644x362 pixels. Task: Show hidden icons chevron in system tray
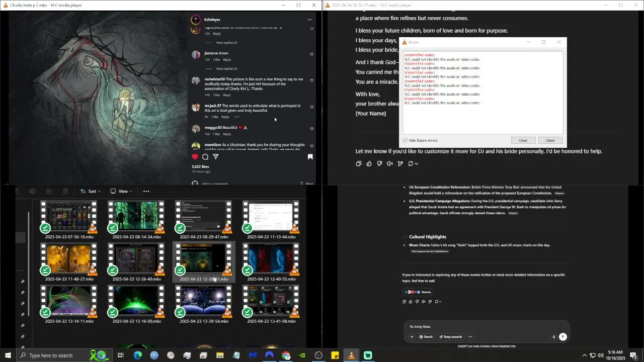pyautogui.click(x=584, y=355)
